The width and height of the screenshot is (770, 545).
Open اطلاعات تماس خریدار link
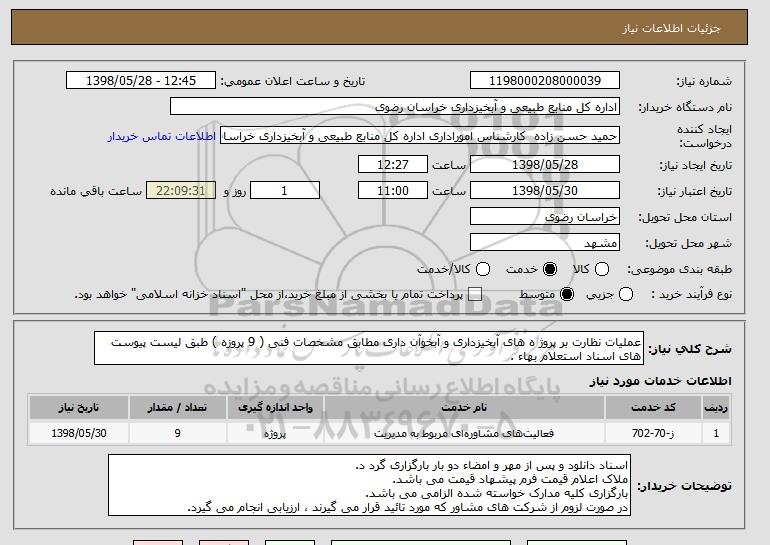162,136
